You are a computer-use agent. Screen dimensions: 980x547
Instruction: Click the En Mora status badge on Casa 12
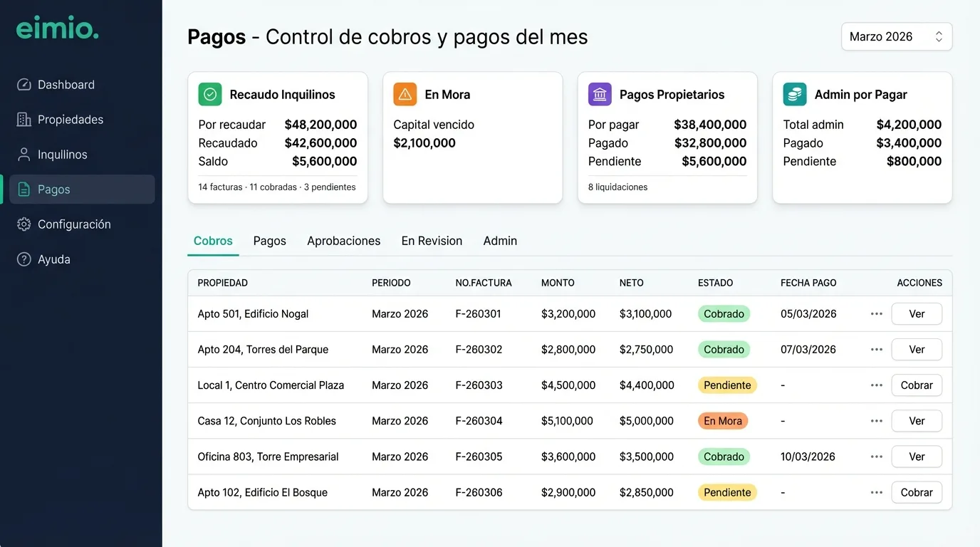pos(722,420)
